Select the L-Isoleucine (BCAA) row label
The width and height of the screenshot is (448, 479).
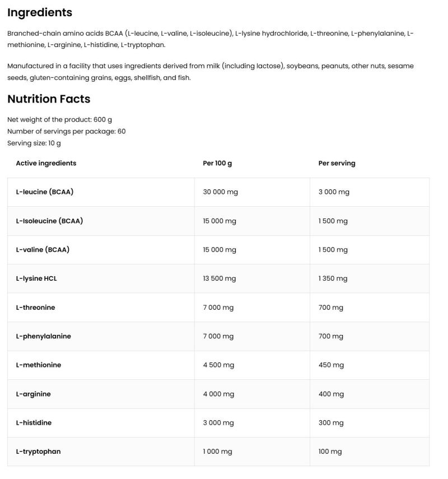pyautogui.click(x=49, y=221)
